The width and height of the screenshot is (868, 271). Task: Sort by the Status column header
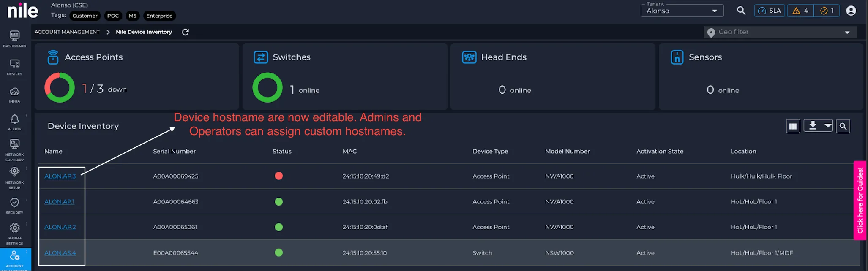click(282, 152)
